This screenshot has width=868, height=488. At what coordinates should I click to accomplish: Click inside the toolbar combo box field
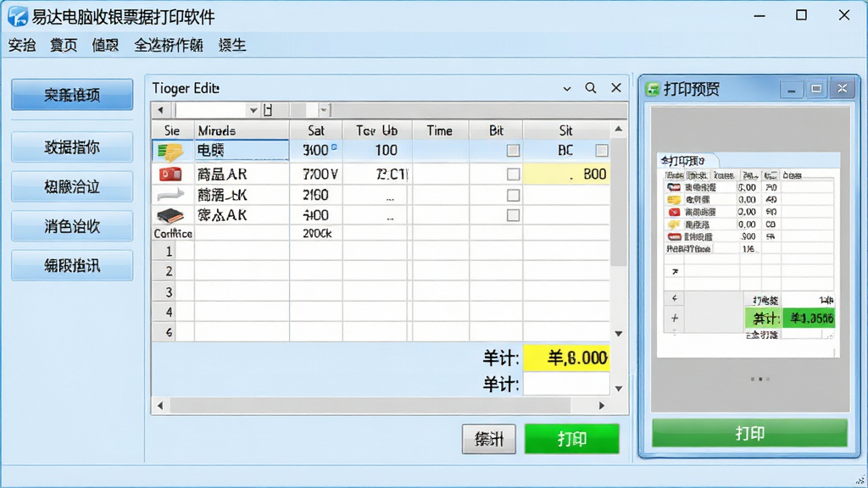(211, 110)
